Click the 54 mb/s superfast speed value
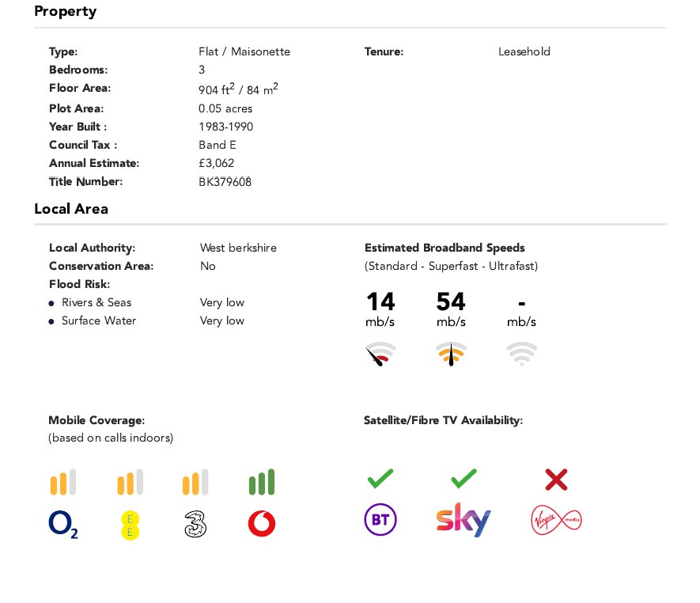This screenshot has width=700, height=603. click(451, 309)
